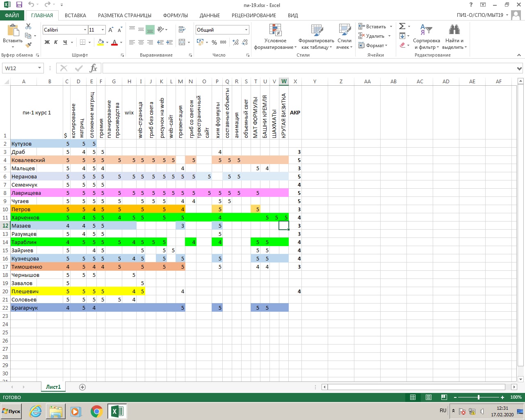The width and height of the screenshot is (525, 420).
Task: Launch Google Chrome from the taskbar
Action: pos(96,411)
